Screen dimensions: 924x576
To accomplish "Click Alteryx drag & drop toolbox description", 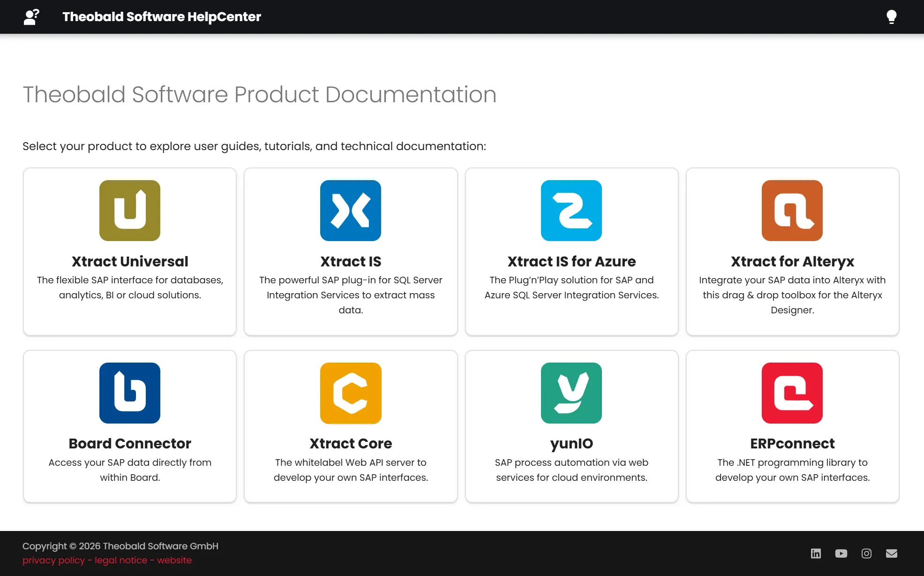I will coord(792,295).
